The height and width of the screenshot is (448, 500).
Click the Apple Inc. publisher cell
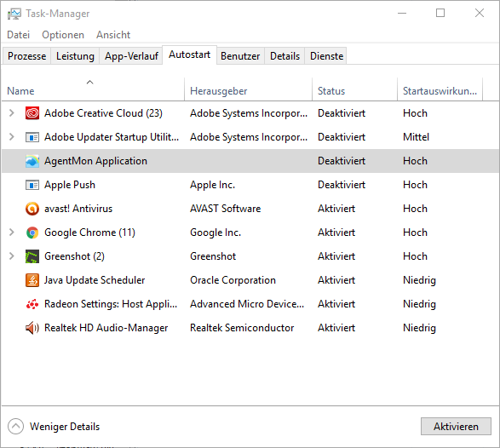pyautogui.click(x=212, y=185)
